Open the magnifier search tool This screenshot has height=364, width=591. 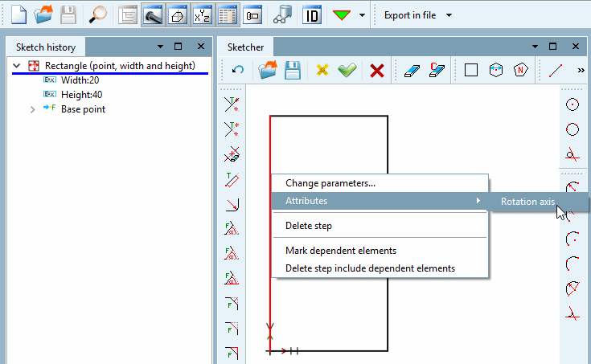pyautogui.click(x=98, y=15)
